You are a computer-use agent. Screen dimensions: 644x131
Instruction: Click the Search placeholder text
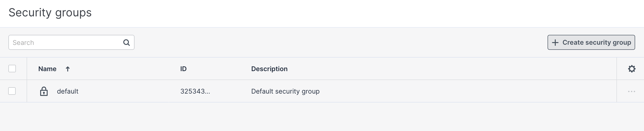coord(23,43)
